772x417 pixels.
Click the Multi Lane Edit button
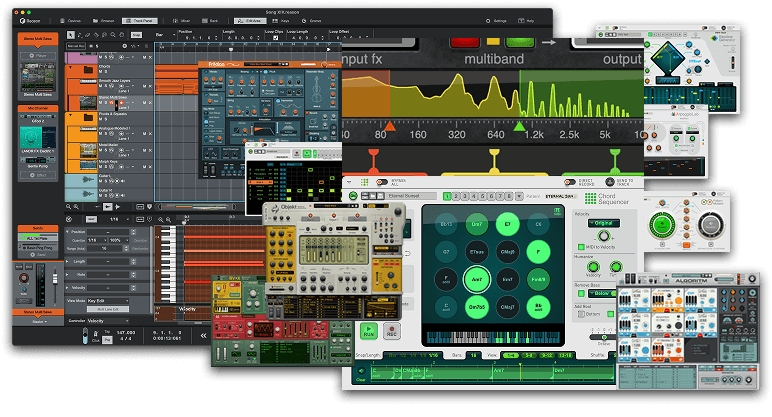pyautogui.click(x=108, y=309)
